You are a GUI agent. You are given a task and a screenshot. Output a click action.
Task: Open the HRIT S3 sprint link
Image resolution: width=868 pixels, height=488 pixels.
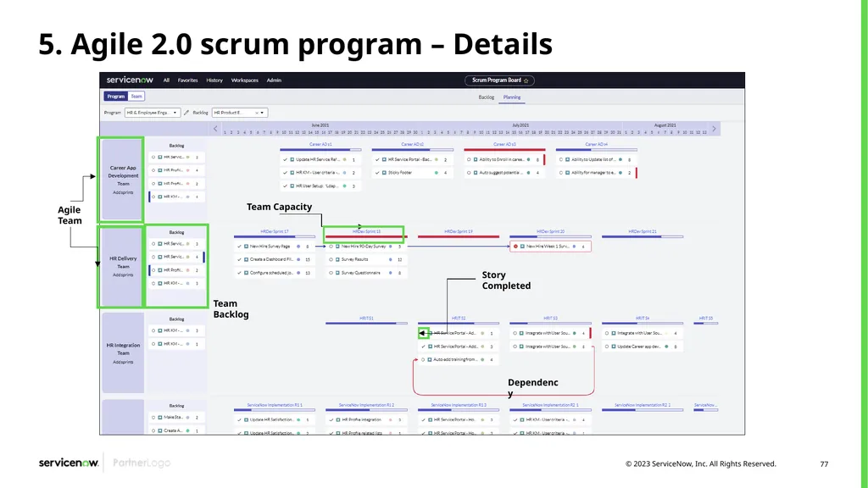[550, 319]
